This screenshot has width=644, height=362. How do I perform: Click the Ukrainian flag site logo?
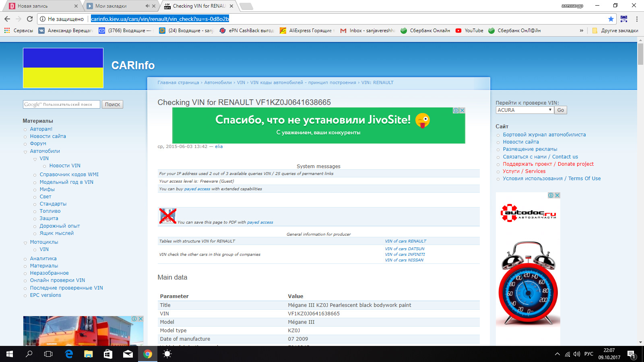coord(63,68)
